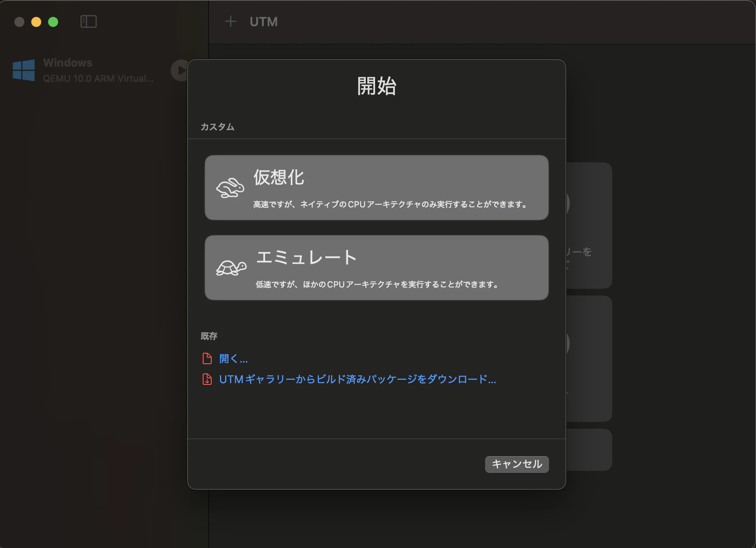Click the turtle icon for emulation
This screenshot has width=756, height=548.
pos(231,267)
